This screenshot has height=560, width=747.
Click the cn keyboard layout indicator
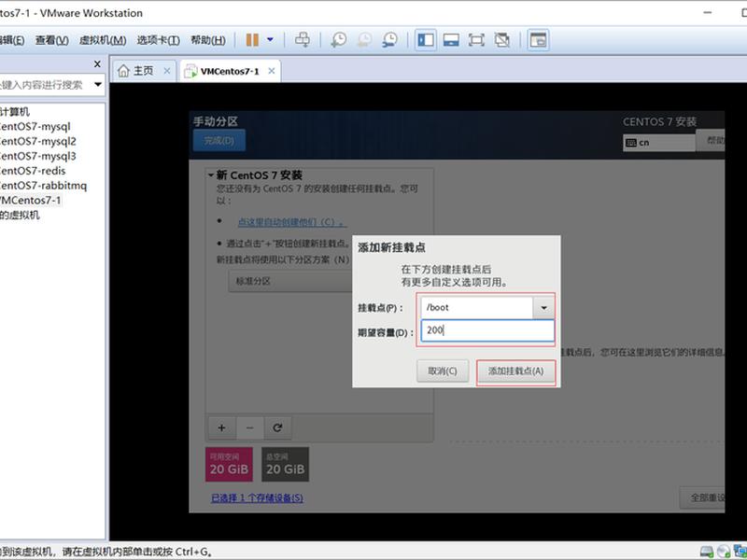[659, 143]
